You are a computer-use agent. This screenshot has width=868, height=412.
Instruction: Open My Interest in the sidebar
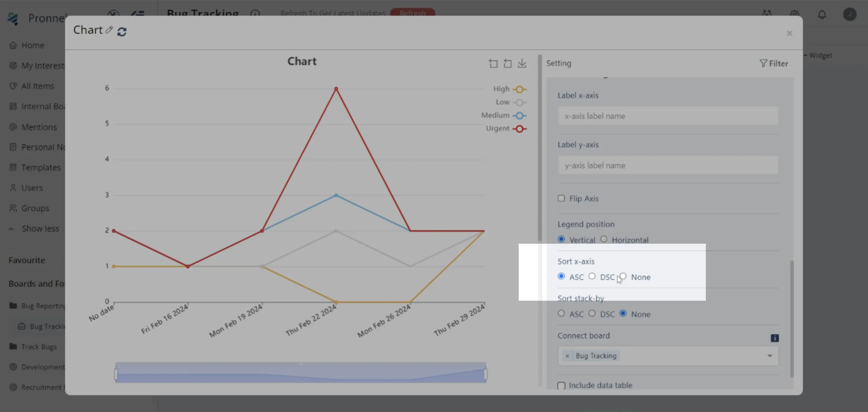(x=43, y=65)
